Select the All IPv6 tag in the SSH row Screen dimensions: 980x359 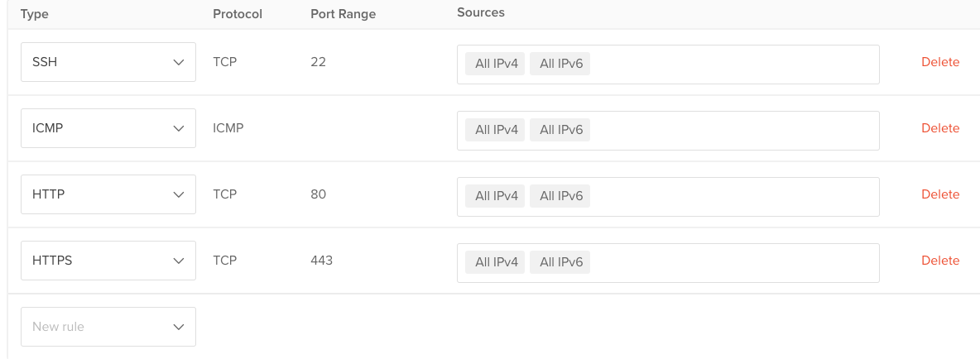pyautogui.click(x=560, y=64)
